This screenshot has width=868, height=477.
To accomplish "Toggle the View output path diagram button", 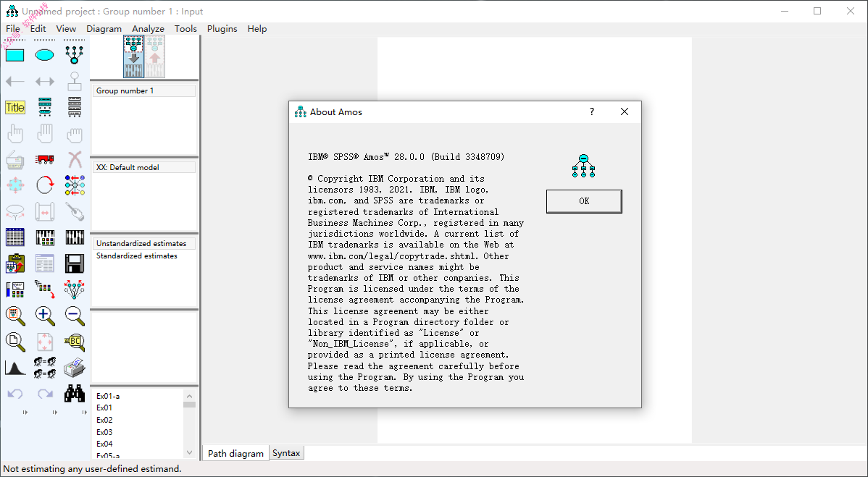I will 155,57.
